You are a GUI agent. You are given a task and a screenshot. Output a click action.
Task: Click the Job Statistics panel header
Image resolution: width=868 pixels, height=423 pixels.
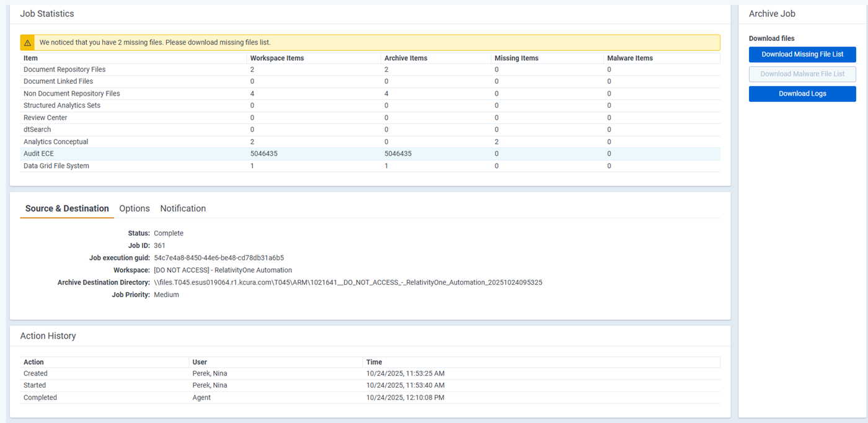click(46, 13)
